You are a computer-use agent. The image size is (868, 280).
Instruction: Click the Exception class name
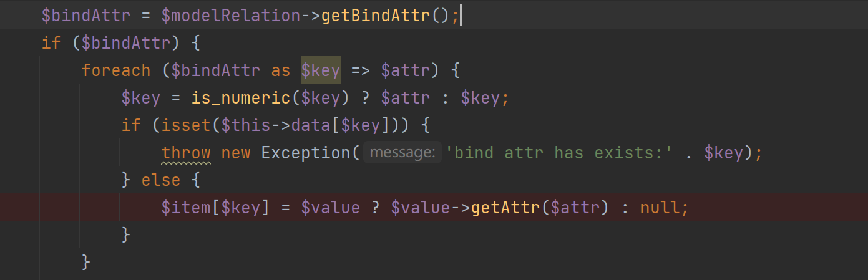pyautogui.click(x=306, y=153)
